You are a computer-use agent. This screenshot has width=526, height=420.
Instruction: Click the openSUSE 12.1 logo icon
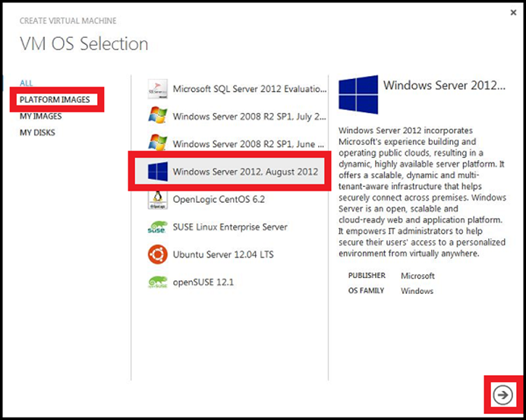tap(157, 282)
